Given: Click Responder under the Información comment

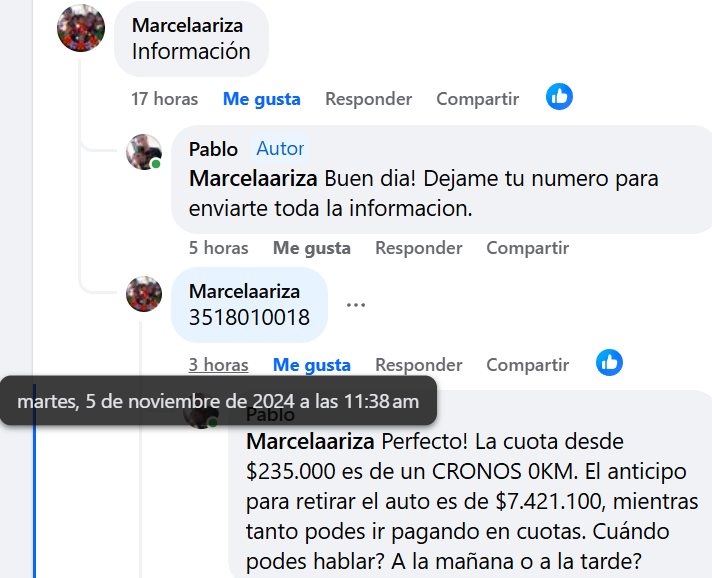Looking at the screenshot, I should pos(368,99).
